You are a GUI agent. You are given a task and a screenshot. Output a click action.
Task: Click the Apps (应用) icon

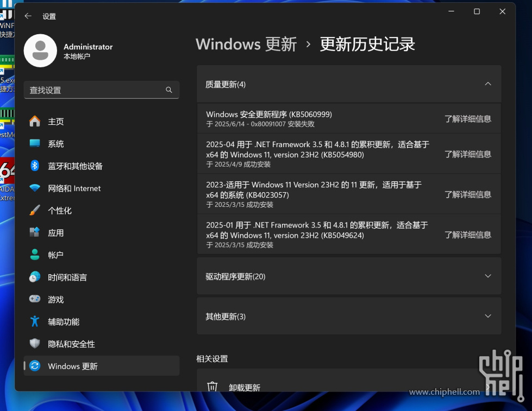[35, 232]
